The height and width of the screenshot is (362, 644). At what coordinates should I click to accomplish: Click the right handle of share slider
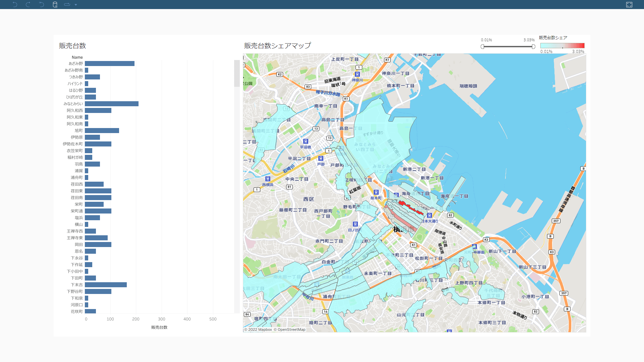pyautogui.click(x=533, y=47)
